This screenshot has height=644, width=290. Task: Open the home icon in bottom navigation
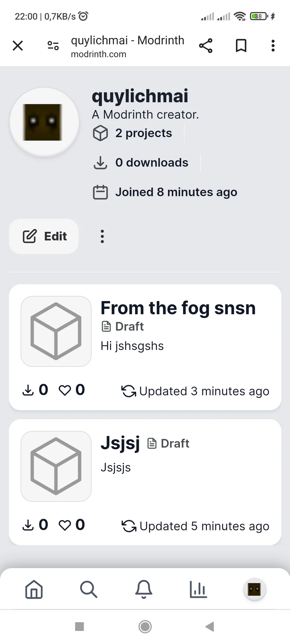tap(34, 589)
